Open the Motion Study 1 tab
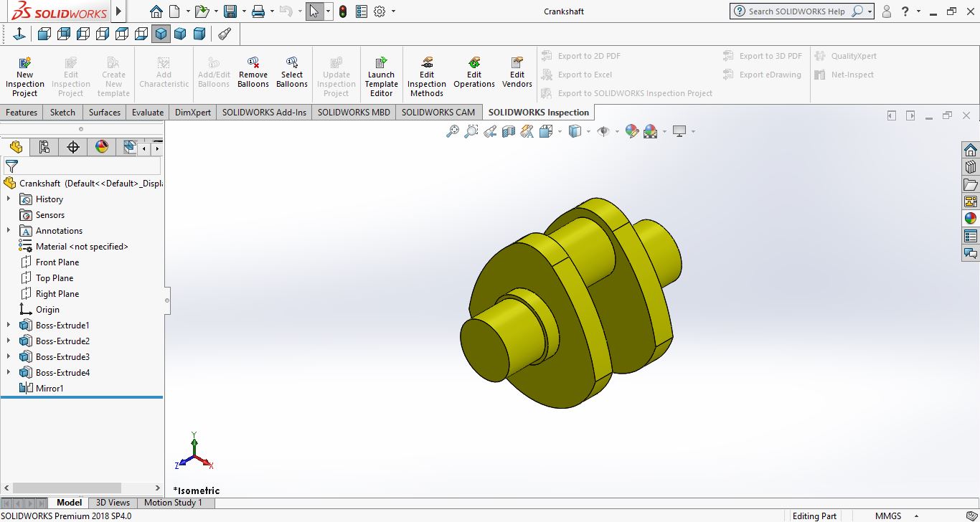This screenshot has width=980, height=522. 173,503
